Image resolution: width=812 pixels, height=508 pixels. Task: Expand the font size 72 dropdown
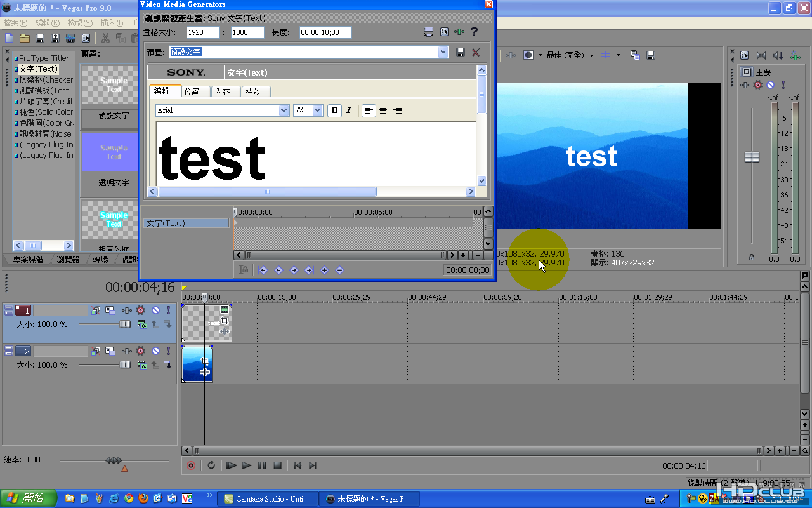coord(317,110)
